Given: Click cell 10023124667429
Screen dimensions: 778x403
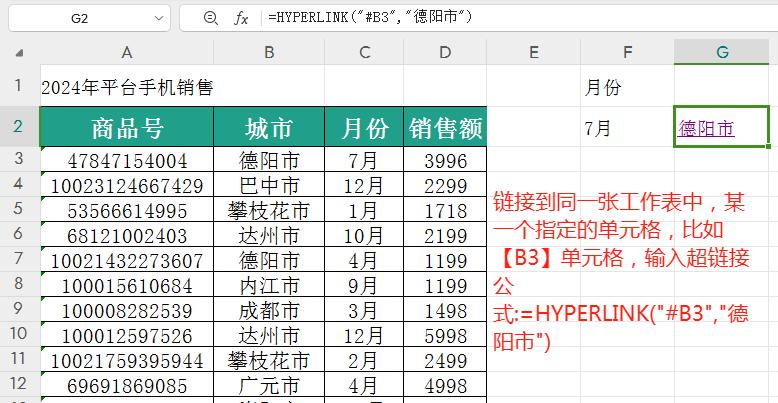Looking at the screenshot, I should 127,186.
